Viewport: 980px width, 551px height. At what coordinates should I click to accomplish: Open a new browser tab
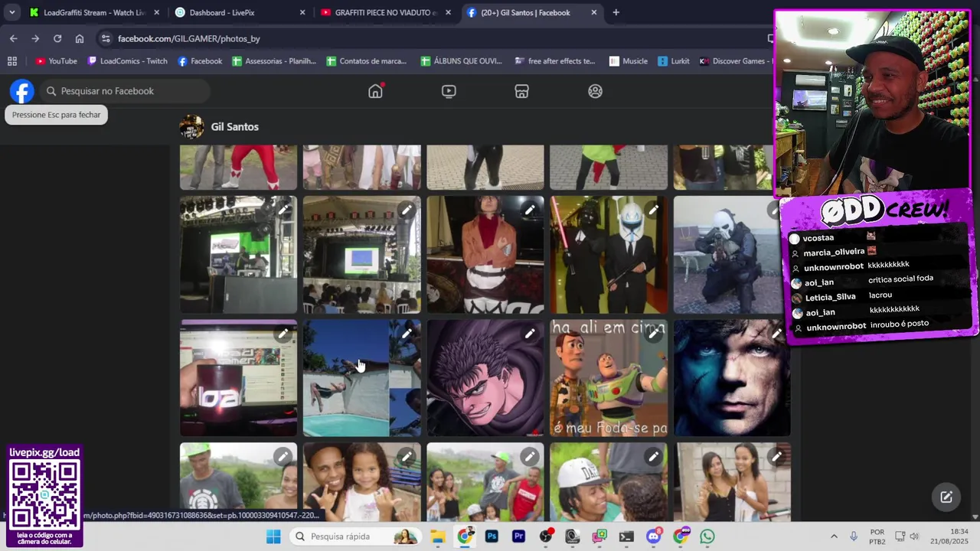616,12
